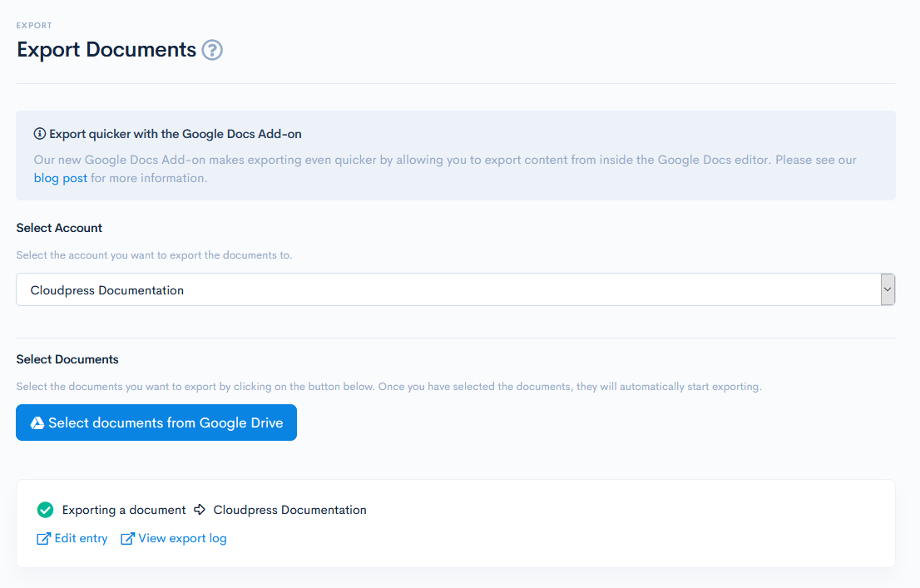Viewport: 920px width, 588px height.
Task: Click the green success checkmark icon
Action: pyautogui.click(x=45, y=510)
